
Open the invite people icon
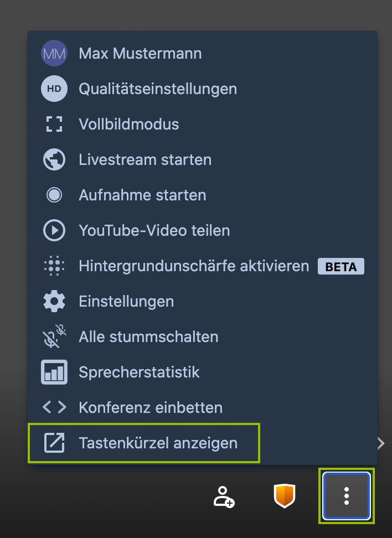(x=224, y=496)
